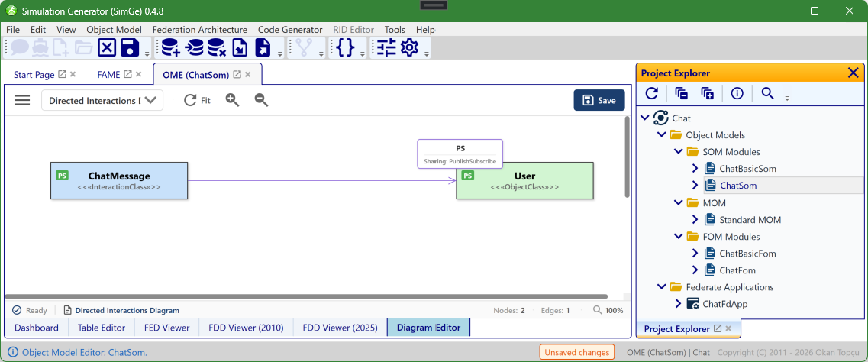Close the FAME tab
868x362 pixels.
click(x=138, y=74)
